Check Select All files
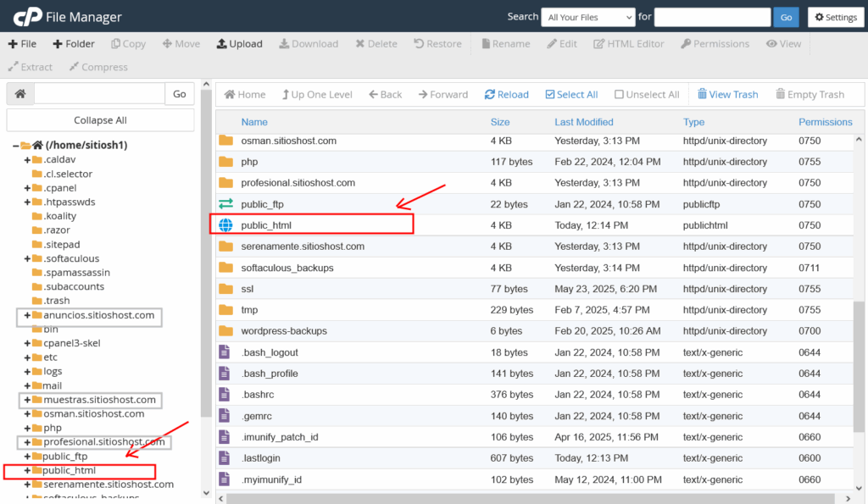The image size is (868, 504). (571, 95)
